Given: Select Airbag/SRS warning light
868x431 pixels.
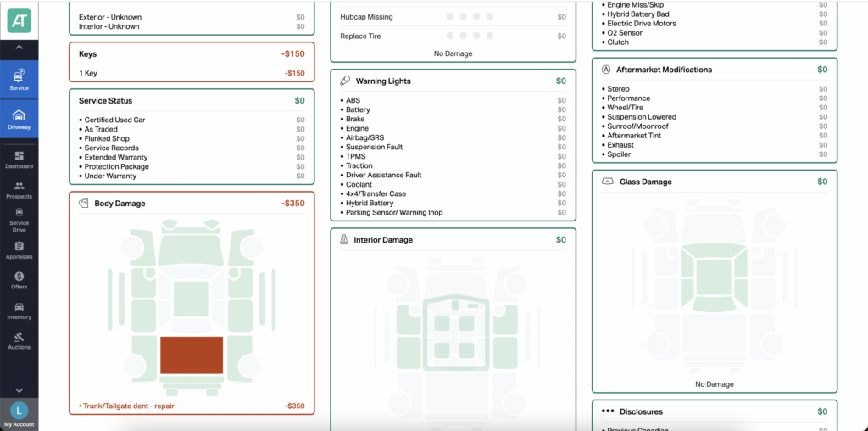Looking at the screenshot, I should (453, 137).
